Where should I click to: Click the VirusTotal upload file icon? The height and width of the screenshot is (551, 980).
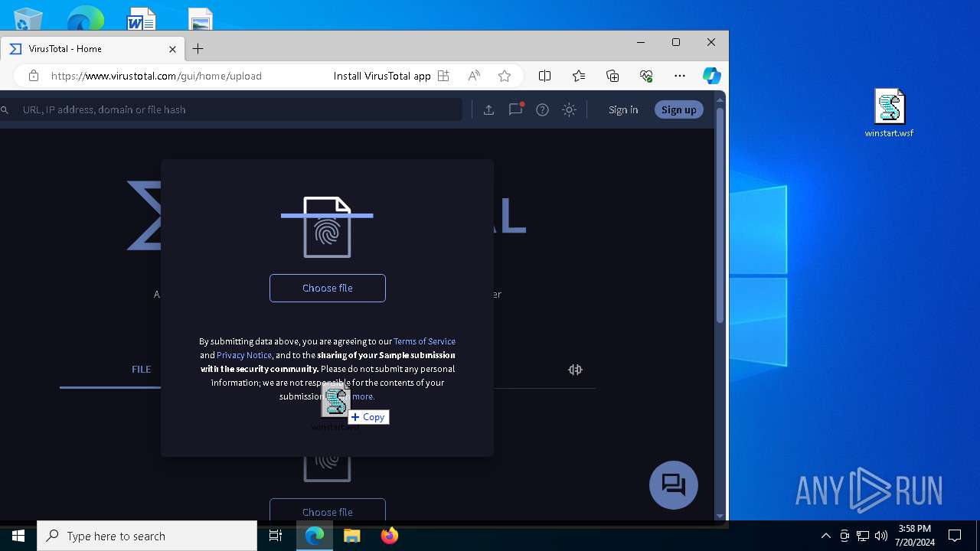pyautogui.click(x=488, y=110)
